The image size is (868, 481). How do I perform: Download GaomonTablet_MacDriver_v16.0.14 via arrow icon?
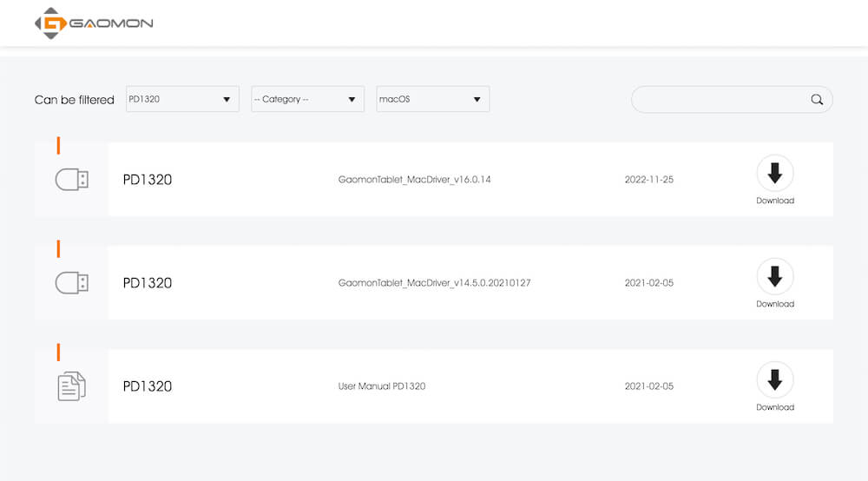[x=775, y=173]
